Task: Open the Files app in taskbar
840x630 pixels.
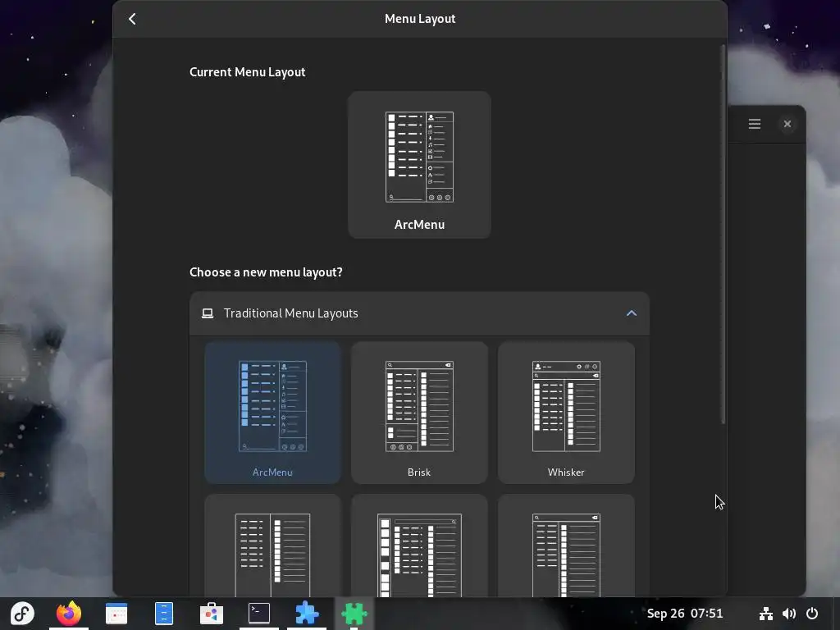Action: coord(164,614)
